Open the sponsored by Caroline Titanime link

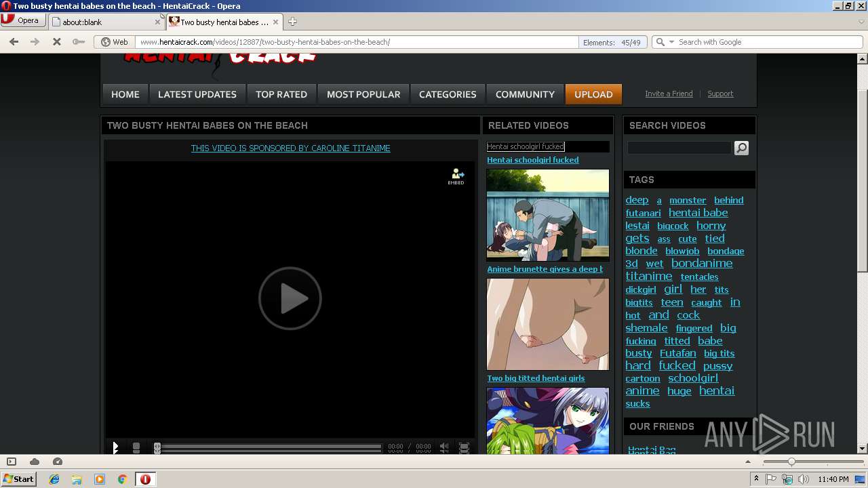290,148
